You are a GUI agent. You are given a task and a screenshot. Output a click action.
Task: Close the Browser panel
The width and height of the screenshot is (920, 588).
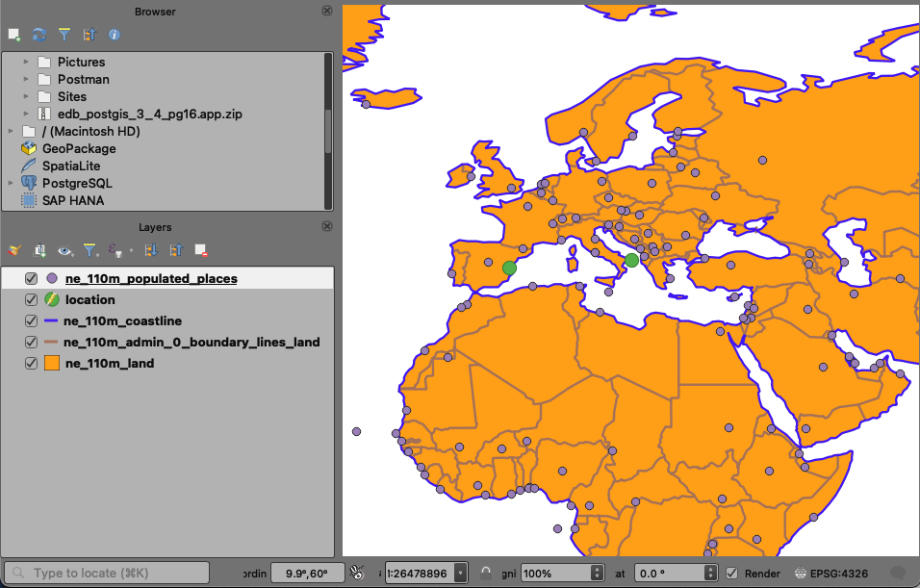[x=327, y=11]
